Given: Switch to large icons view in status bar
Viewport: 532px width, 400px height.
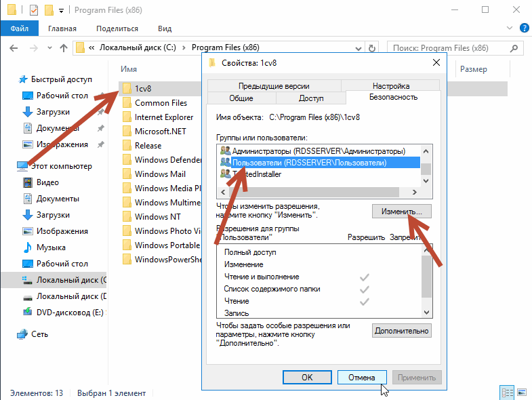Looking at the screenshot, I should (x=520, y=393).
